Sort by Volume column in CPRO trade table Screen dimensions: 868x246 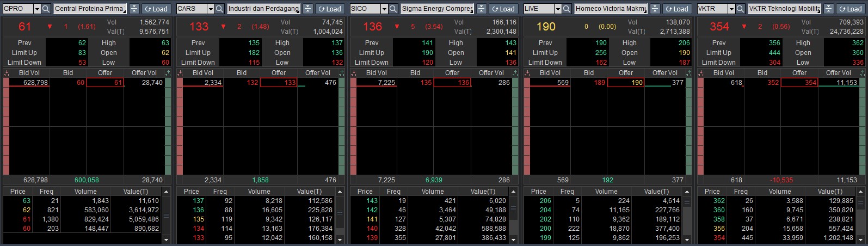(85, 192)
